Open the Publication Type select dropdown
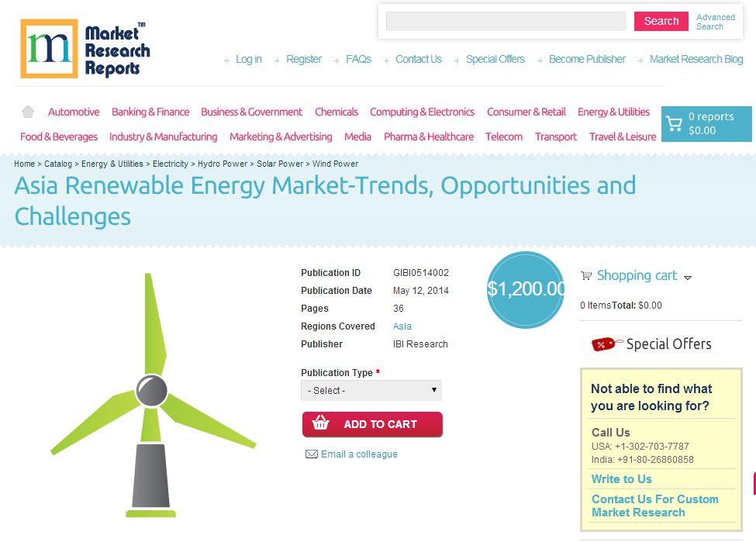Screen dimensions: 756x542 [x=371, y=391]
